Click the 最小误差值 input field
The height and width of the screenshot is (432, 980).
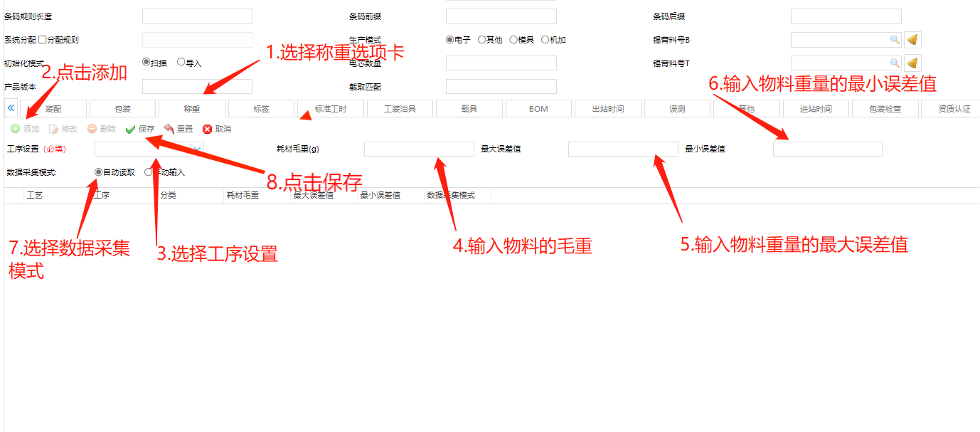[x=827, y=149]
